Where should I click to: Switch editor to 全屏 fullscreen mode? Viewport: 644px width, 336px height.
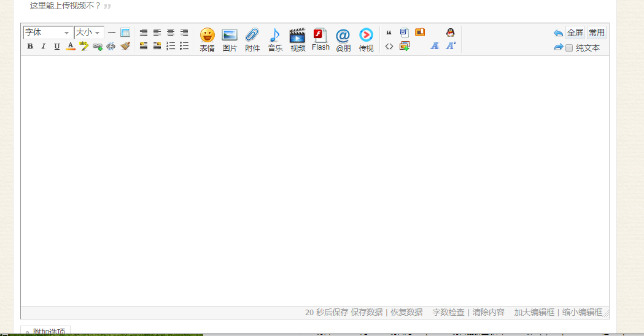[x=575, y=32]
